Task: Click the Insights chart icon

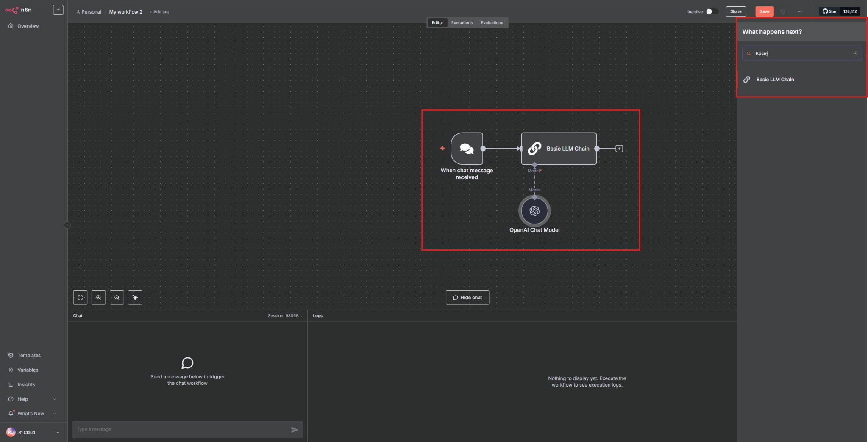Action: (11, 385)
